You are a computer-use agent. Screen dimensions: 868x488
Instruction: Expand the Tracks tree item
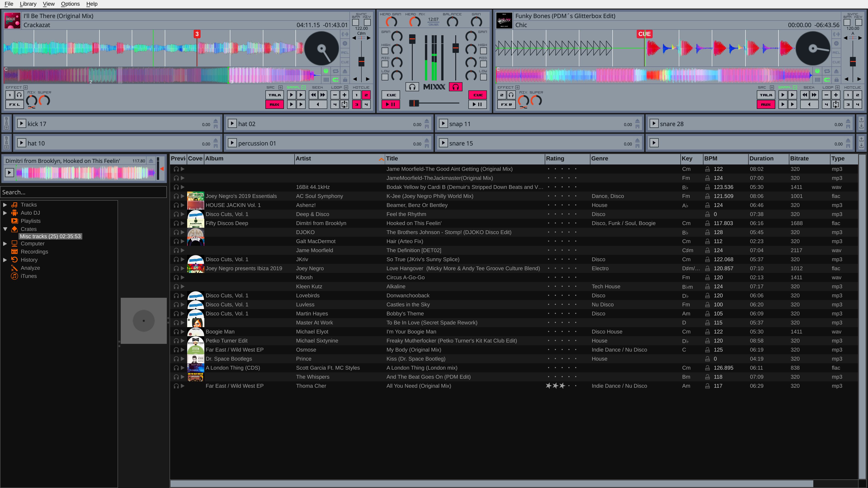(5, 205)
